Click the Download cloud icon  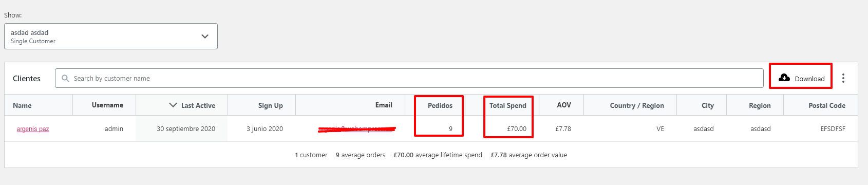pos(784,78)
